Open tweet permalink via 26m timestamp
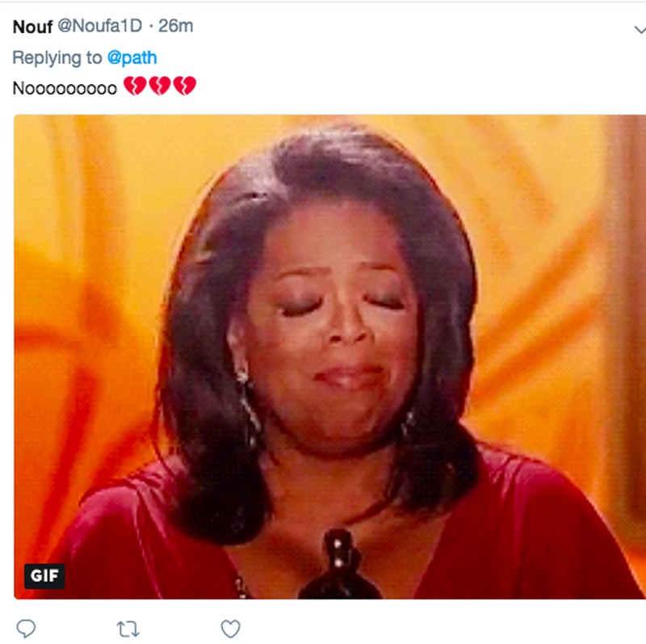 [x=175, y=26]
